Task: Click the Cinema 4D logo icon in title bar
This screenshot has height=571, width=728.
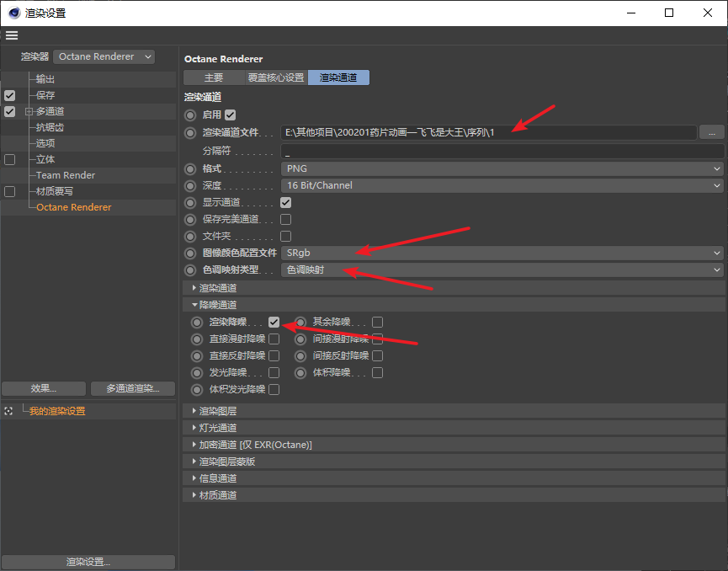Action: pos(14,13)
